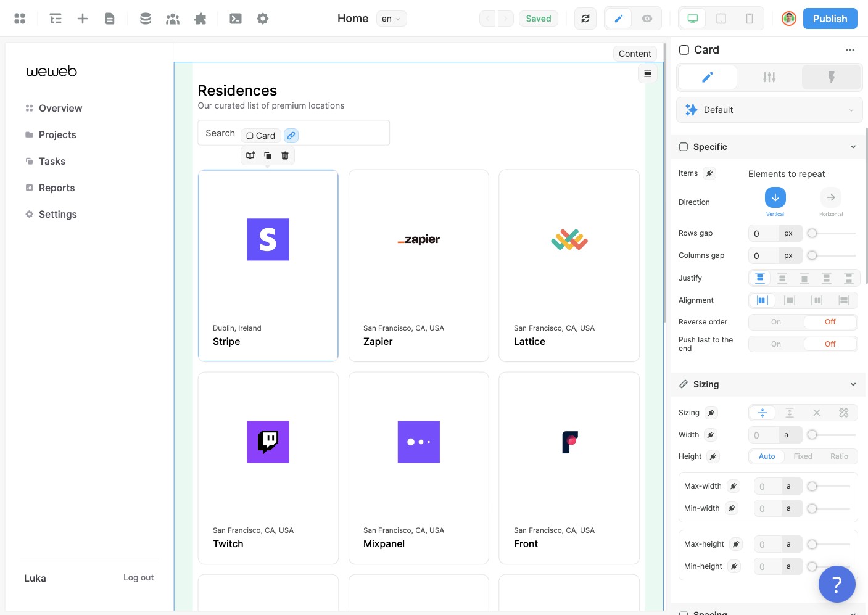
Task: Open the database collections icon
Action: (146, 19)
